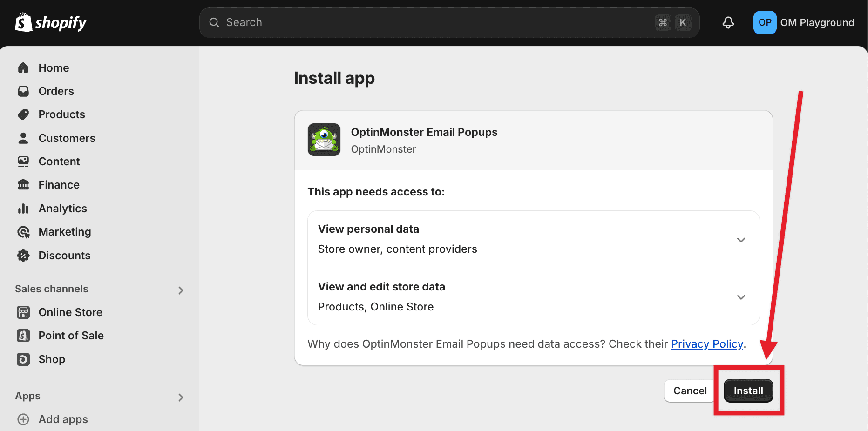The height and width of the screenshot is (431, 868).
Task: Expand the View personal data permissions
Action: pos(741,240)
